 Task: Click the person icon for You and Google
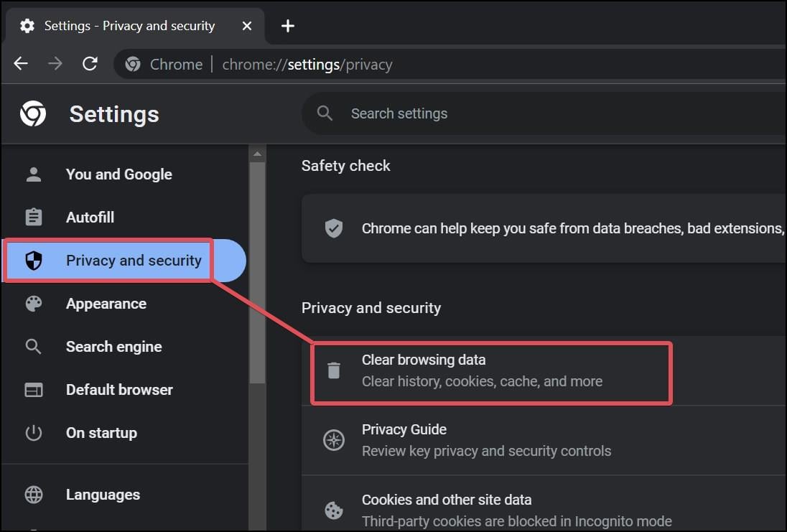tap(34, 174)
